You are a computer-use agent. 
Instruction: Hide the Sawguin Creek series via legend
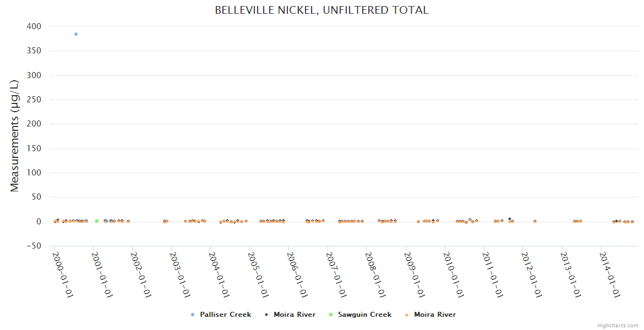coord(364,315)
